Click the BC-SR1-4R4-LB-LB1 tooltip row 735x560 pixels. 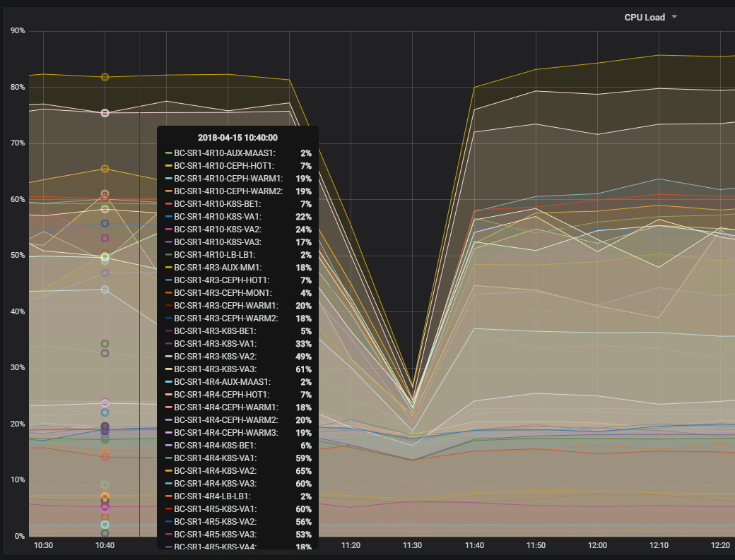[238, 496]
